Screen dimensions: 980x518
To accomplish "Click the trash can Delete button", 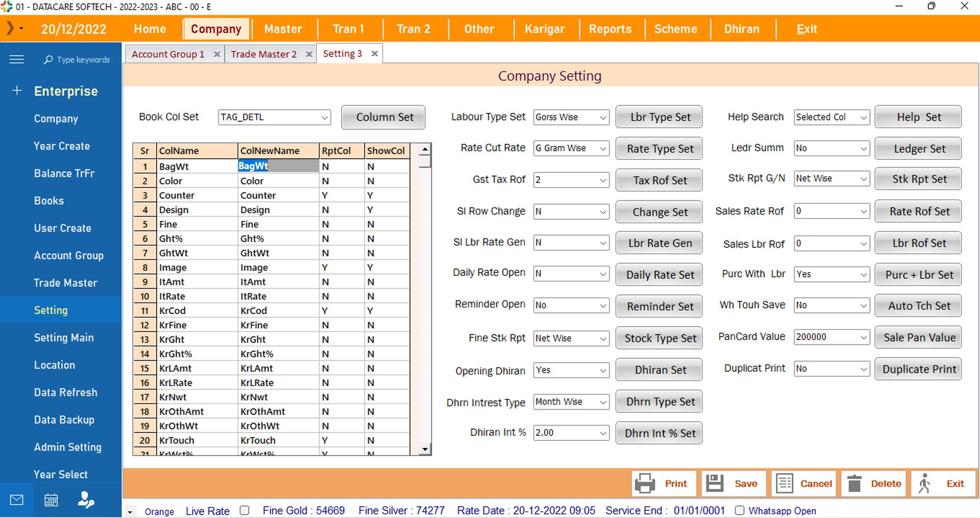I will pyautogui.click(x=874, y=483).
